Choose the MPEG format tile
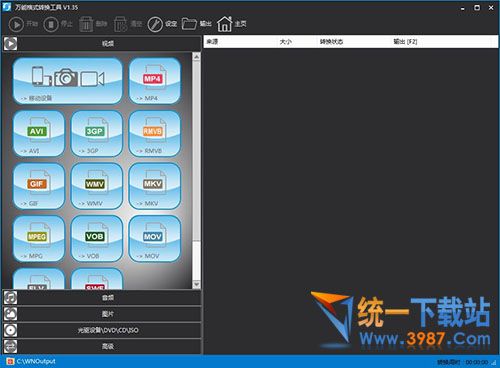This screenshot has width=500, height=368. point(39,239)
